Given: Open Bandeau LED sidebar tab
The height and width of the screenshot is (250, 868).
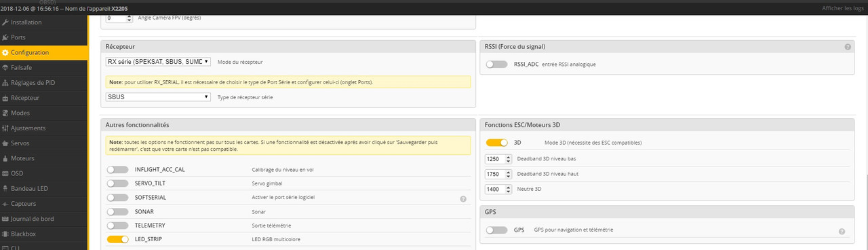Looking at the screenshot, I should pos(44,188).
